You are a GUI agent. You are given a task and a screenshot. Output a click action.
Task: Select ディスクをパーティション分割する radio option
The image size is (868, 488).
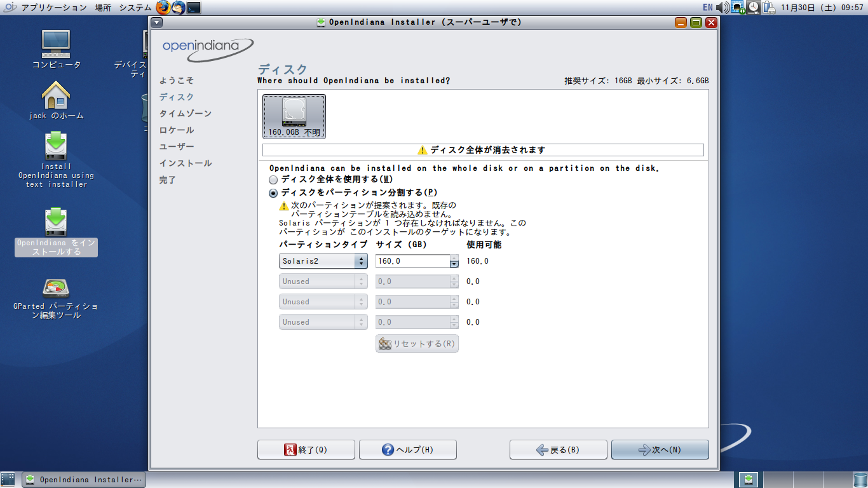point(273,193)
